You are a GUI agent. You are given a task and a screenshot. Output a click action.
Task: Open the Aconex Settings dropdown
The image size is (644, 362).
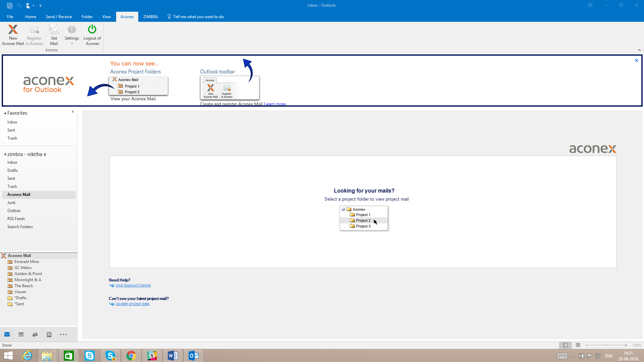72,35
